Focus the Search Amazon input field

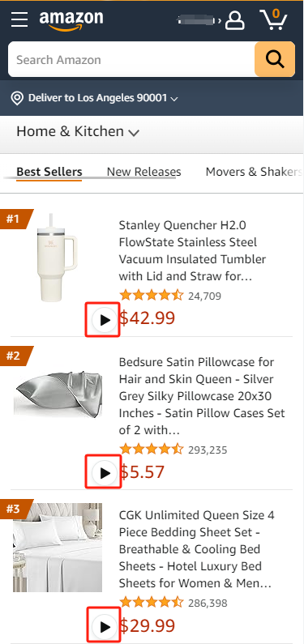point(131,59)
